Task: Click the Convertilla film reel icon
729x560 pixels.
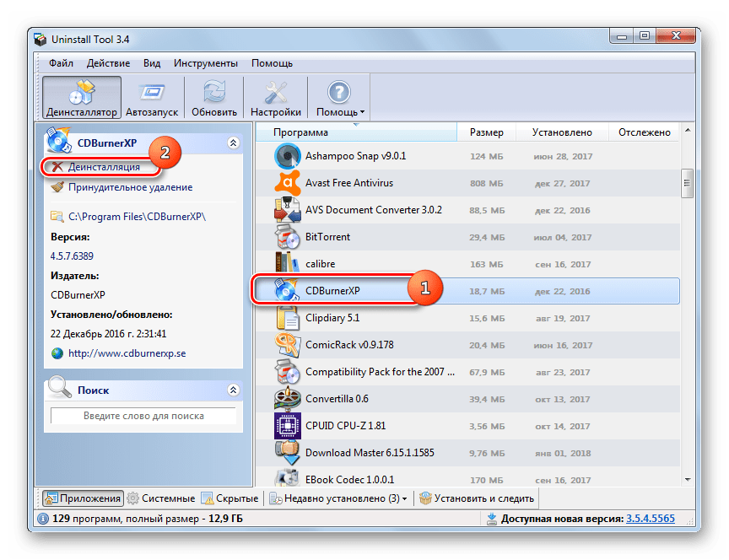Action: click(288, 399)
